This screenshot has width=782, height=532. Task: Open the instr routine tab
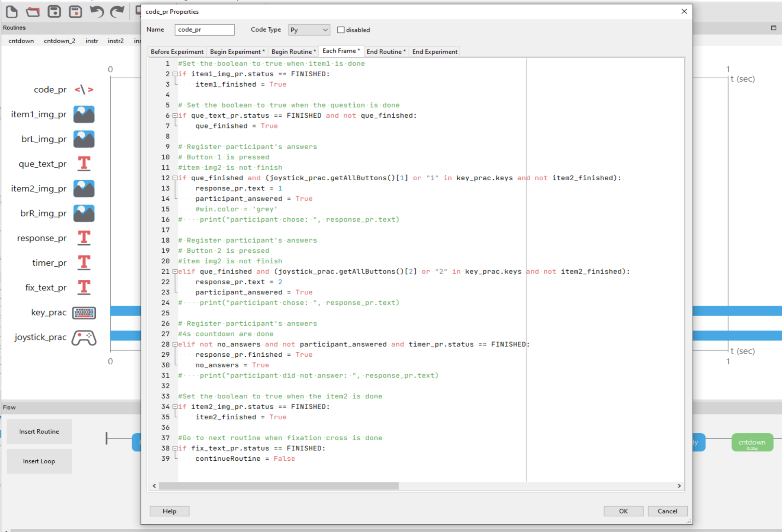click(92, 41)
